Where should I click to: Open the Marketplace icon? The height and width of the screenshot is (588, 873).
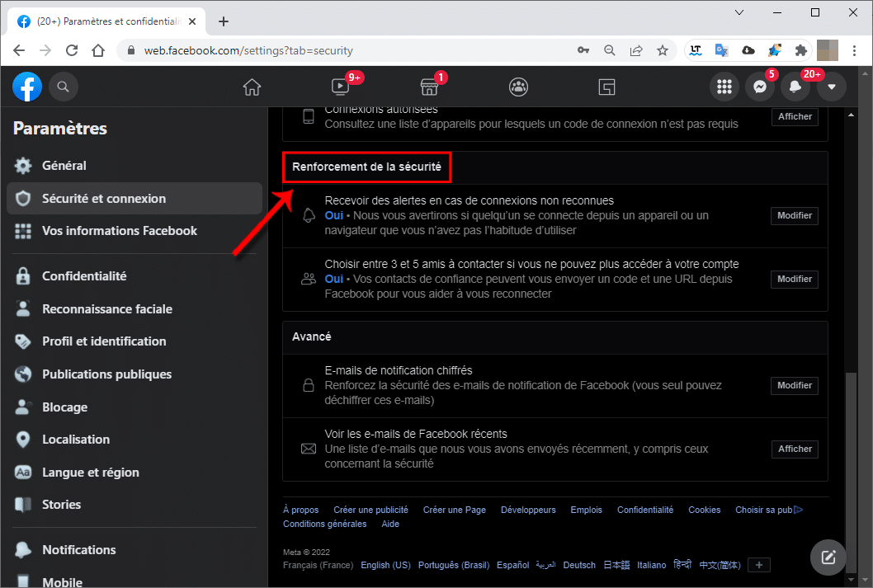[429, 87]
